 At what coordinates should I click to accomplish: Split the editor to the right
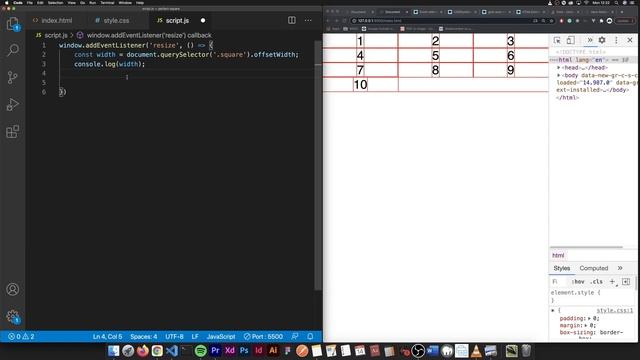[291, 20]
